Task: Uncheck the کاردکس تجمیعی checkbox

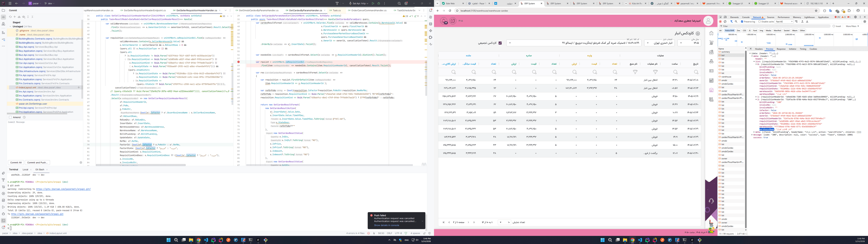Action: [500, 43]
